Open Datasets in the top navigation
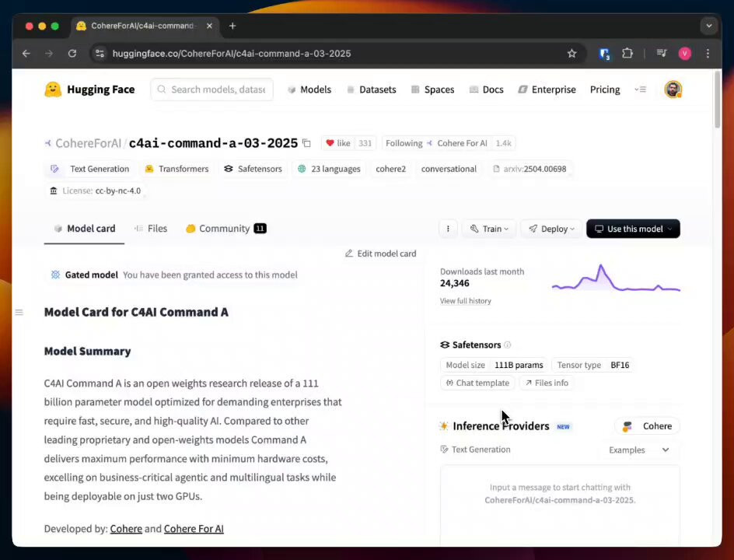The height and width of the screenshot is (560, 734). click(x=372, y=89)
